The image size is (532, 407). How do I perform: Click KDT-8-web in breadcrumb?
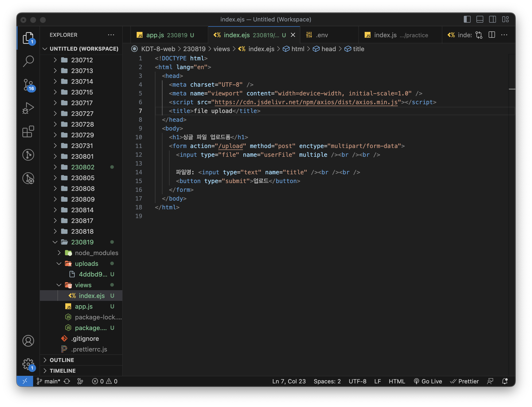tap(158, 49)
